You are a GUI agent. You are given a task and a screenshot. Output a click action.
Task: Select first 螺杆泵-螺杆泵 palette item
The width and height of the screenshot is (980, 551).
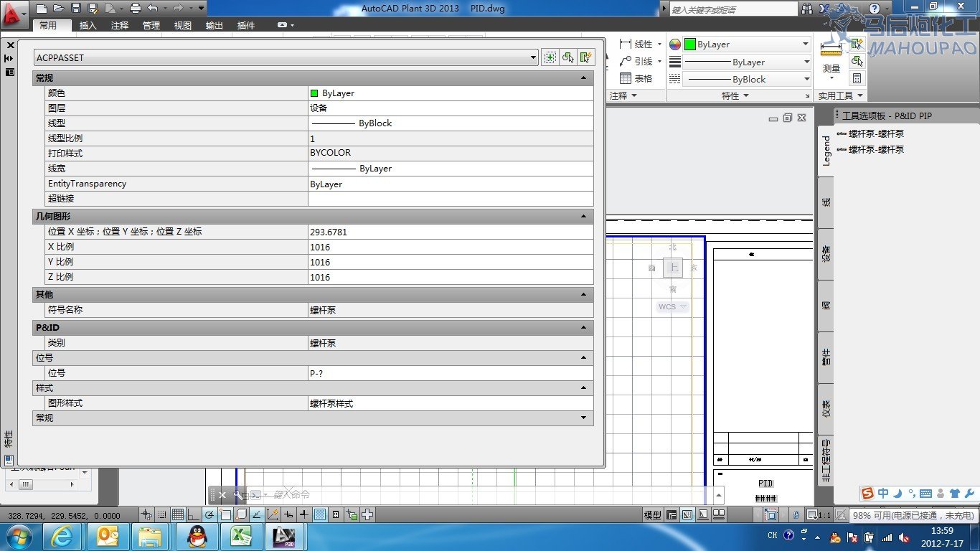tap(875, 133)
